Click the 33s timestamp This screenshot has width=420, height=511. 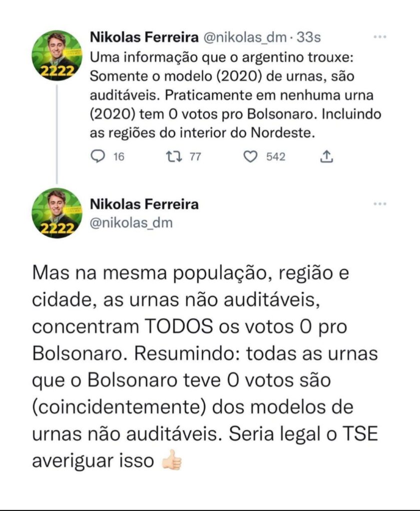pyautogui.click(x=309, y=37)
